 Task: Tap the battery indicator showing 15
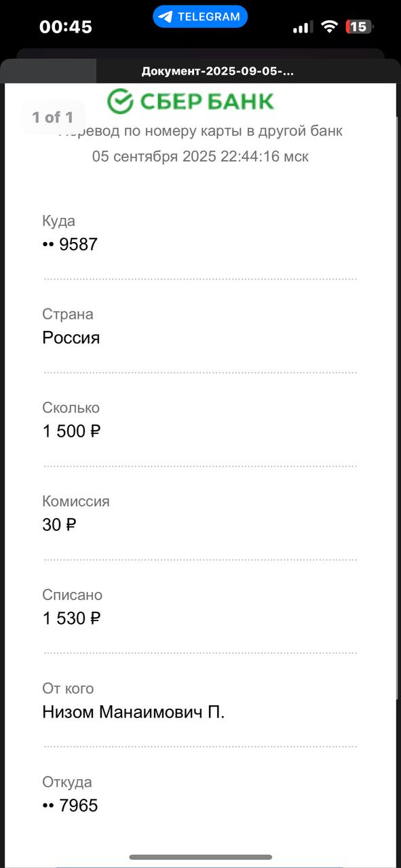[x=359, y=26]
